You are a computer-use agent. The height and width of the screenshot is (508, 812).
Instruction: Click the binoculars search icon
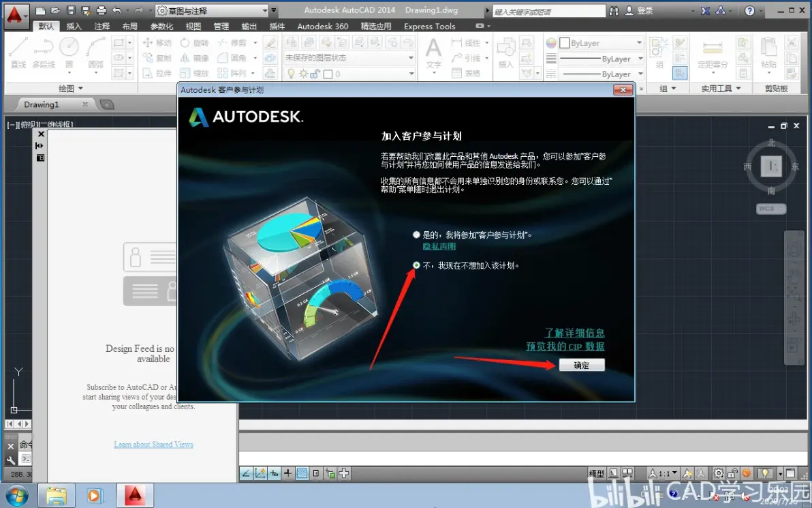coord(614,10)
